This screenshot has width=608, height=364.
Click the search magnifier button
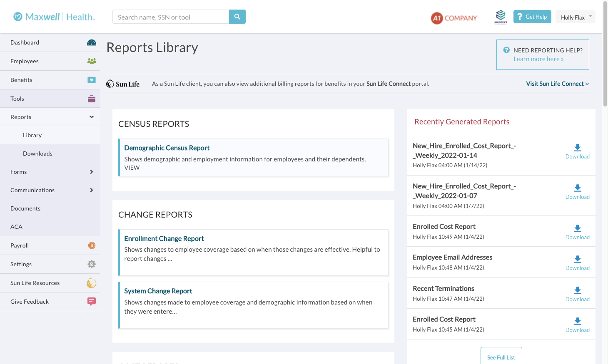(x=237, y=17)
